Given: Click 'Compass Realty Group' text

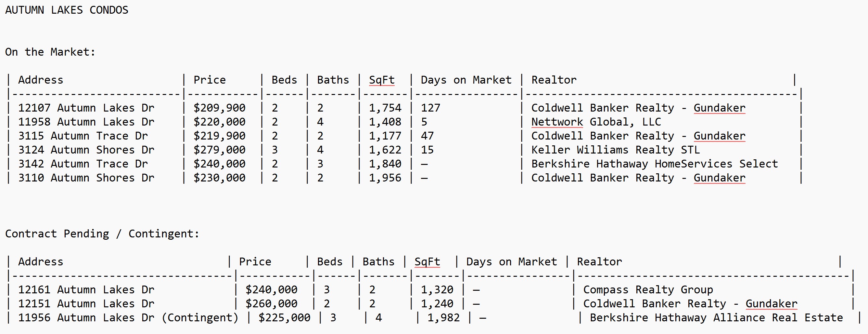Looking at the screenshot, I should tap(648, 290).
